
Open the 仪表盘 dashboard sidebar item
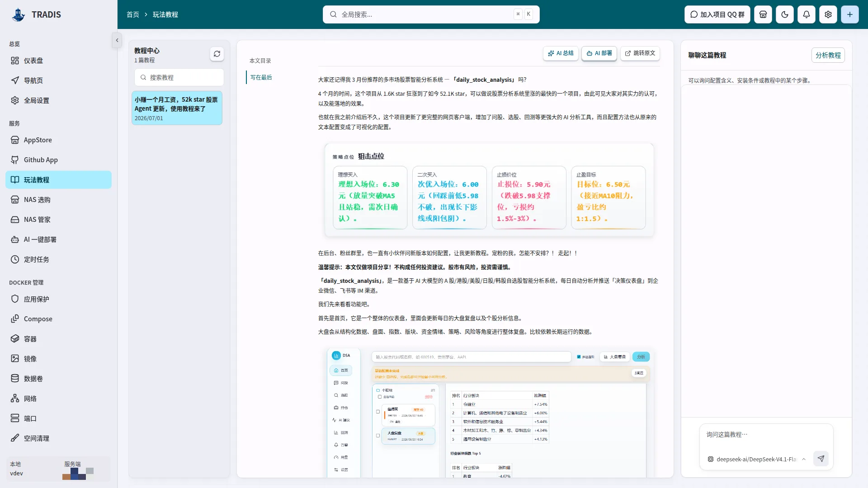[58, 61]
